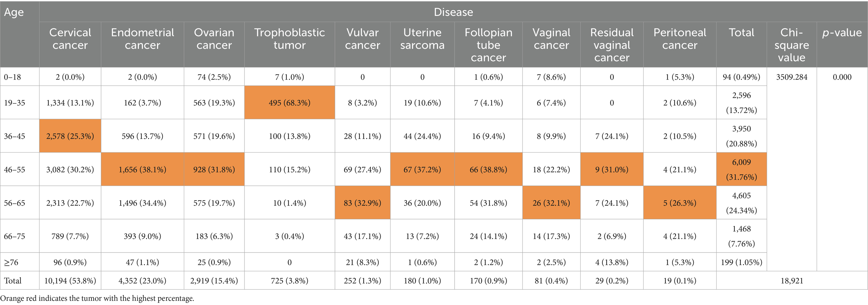Select the ≥76 age row label
Screen dimensions: 868x305
point(11,262)
